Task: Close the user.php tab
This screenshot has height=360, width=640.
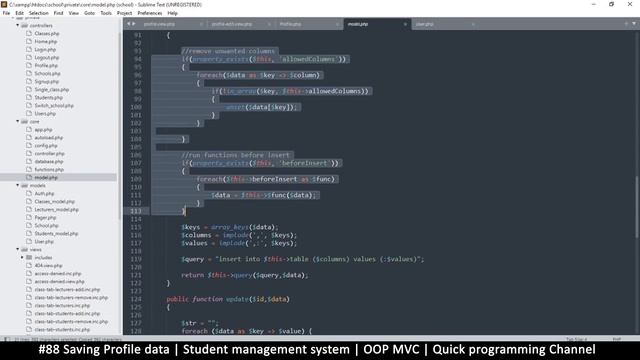Action: [473, 24]
